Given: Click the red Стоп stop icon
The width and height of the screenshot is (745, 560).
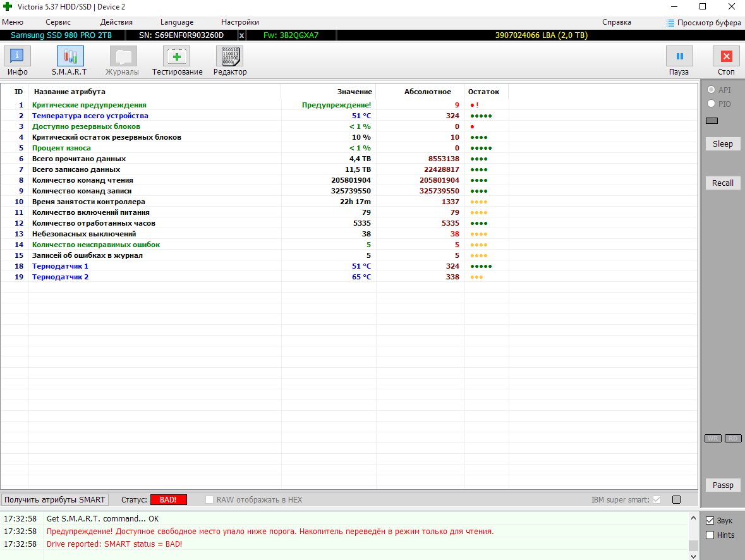Looking at the screenshot, I should [726, 56].
